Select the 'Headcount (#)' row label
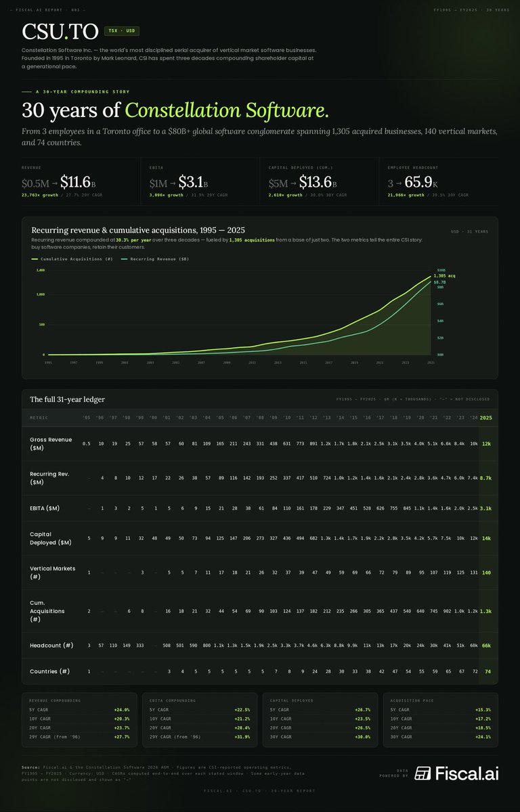The image size is (520, 812). pos(51,645)
